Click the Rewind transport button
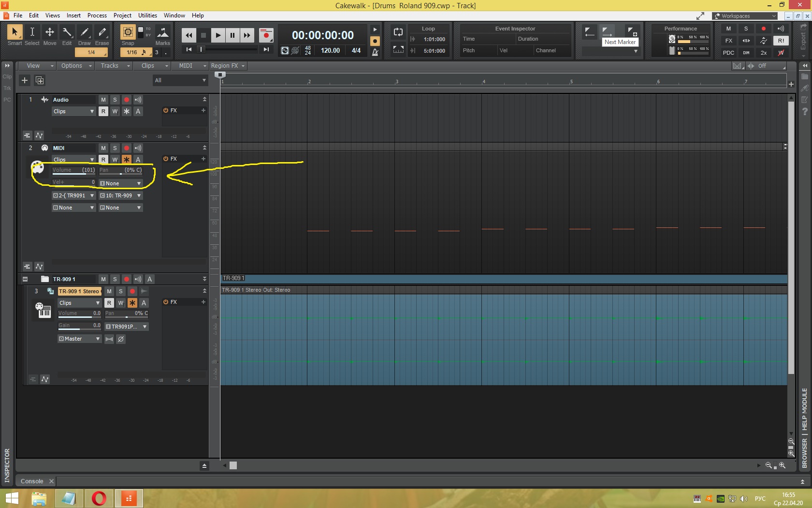The height and width of the screenshot is (508, 812). 189,35
